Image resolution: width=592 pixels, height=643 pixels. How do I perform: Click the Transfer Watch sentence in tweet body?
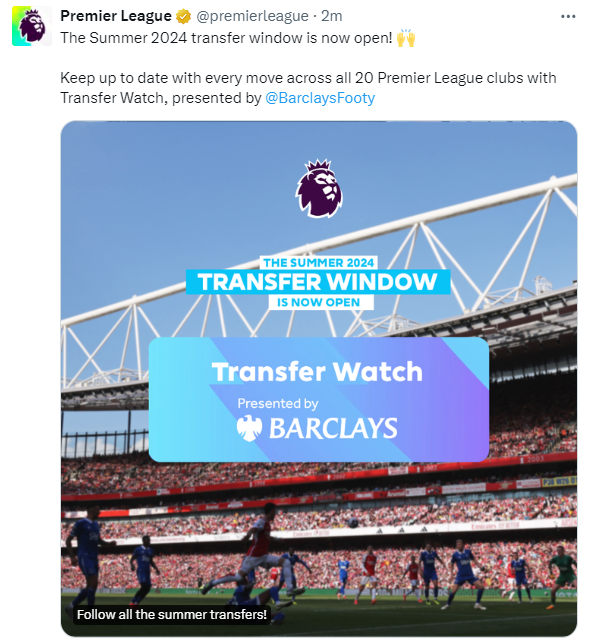308,88
